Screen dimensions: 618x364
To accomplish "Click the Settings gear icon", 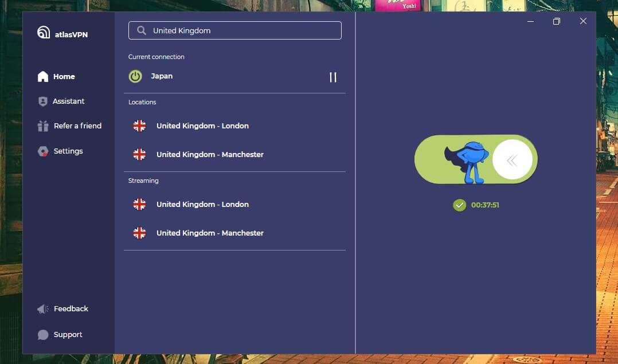I will tap(43, 151).
